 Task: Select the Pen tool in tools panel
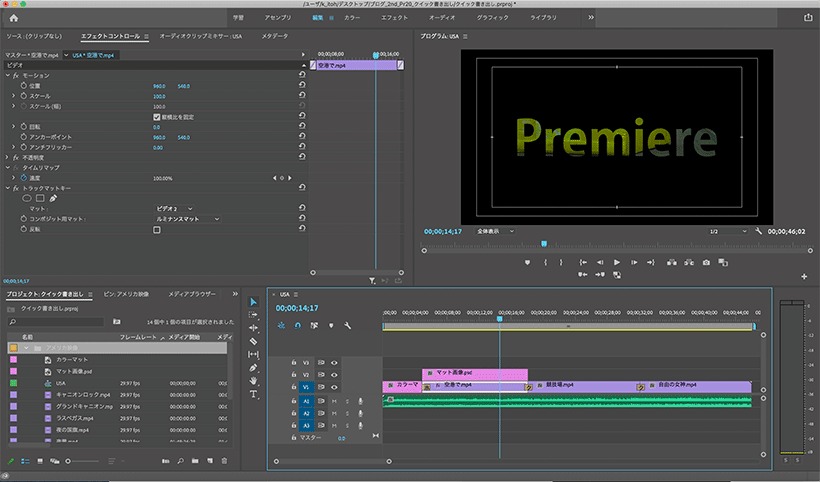[x=254, y=368]
